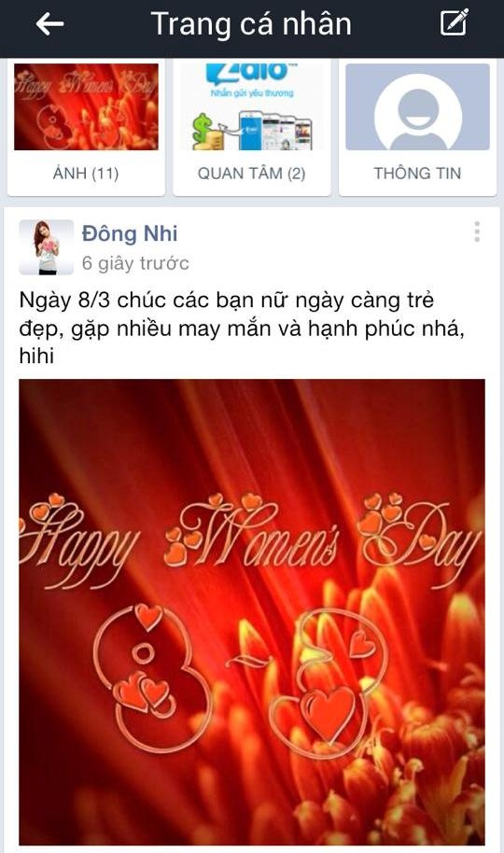Open the three-dot options menu on Đông Nhi's post
504x853 pixels.
coord(477,231)
